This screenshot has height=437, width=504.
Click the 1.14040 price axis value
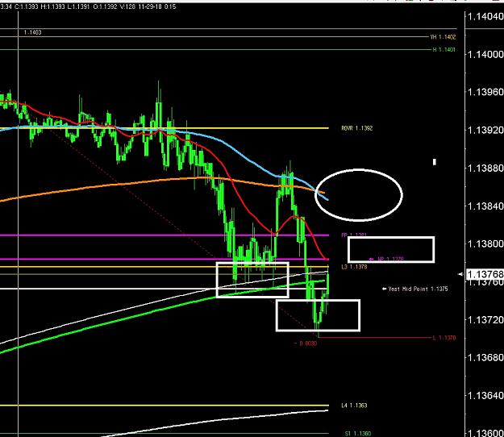click(x=485, y=17)
